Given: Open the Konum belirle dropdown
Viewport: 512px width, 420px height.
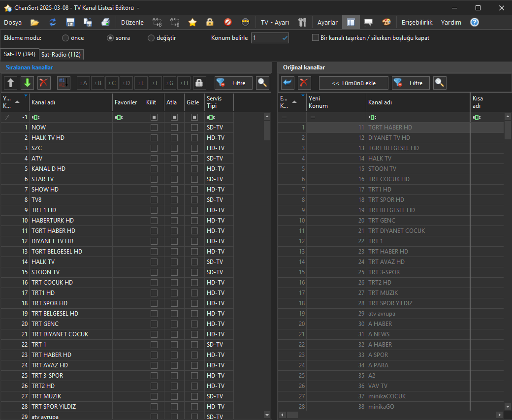Looking at the screenshot, I should click(x=285, y=38).
